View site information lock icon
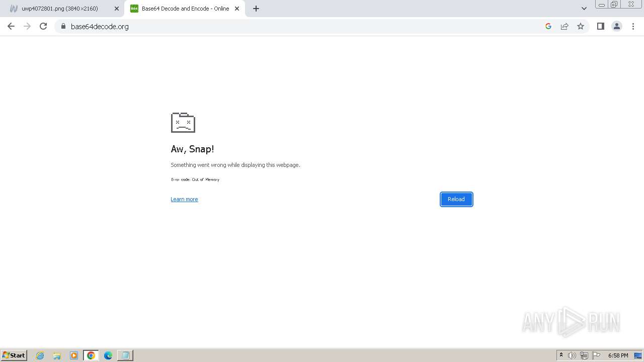This screenshot has width=644, height=362. click(63, 26)
